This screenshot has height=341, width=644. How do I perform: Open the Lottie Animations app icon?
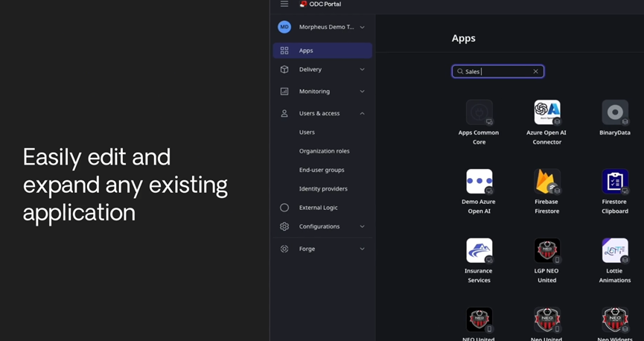point(615,250)
